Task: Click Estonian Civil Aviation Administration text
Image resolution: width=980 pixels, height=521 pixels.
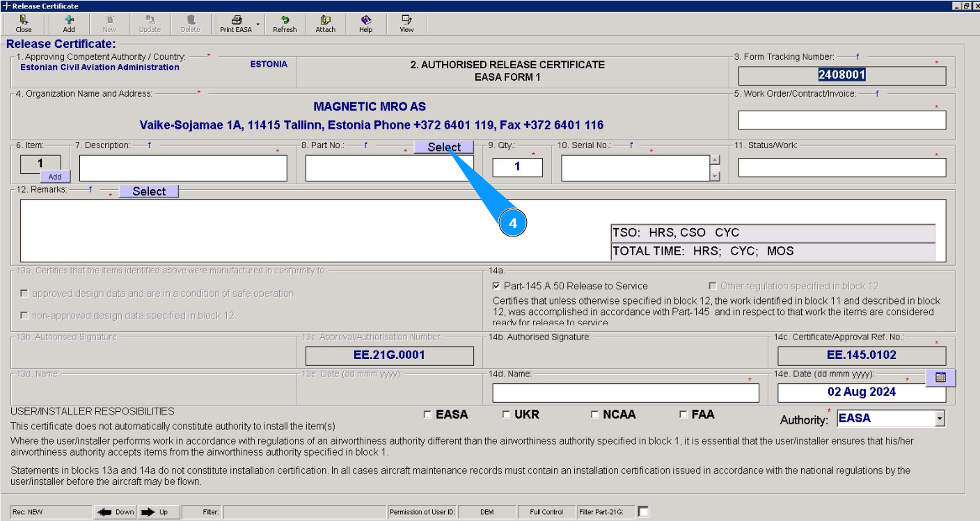Action: (x=100, y=67)
